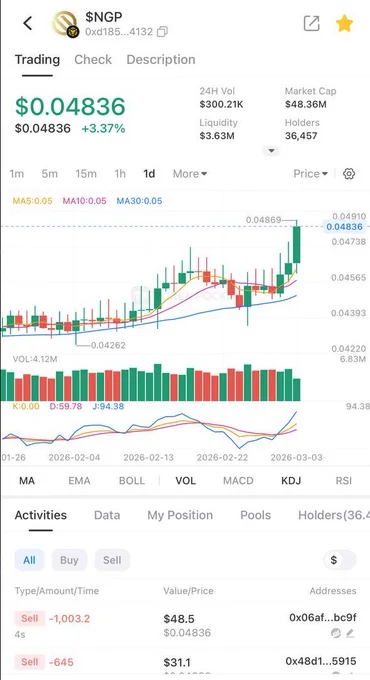Viewport: 370px width, 680px height.
Task: Open the Pools tab
Action: 255,515
